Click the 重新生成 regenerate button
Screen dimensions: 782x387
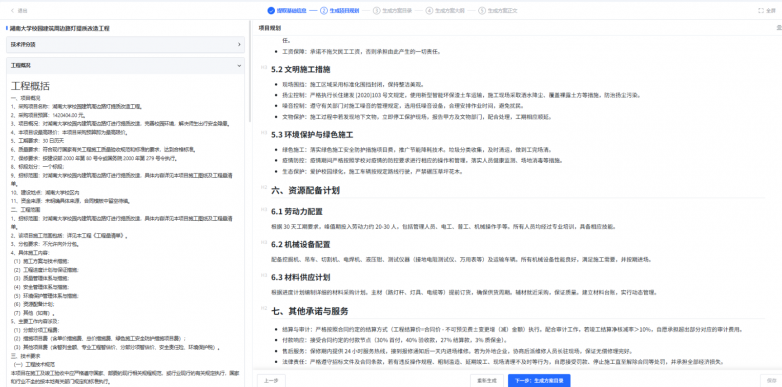(487, 381)
